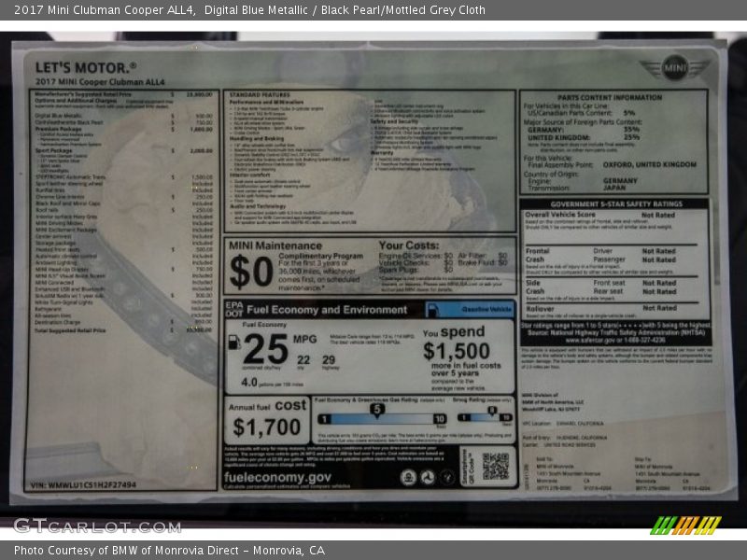The image size is (747, 560).
Task: Click the STANDARD FEATURES heading
Action: [x=260, y=95]
